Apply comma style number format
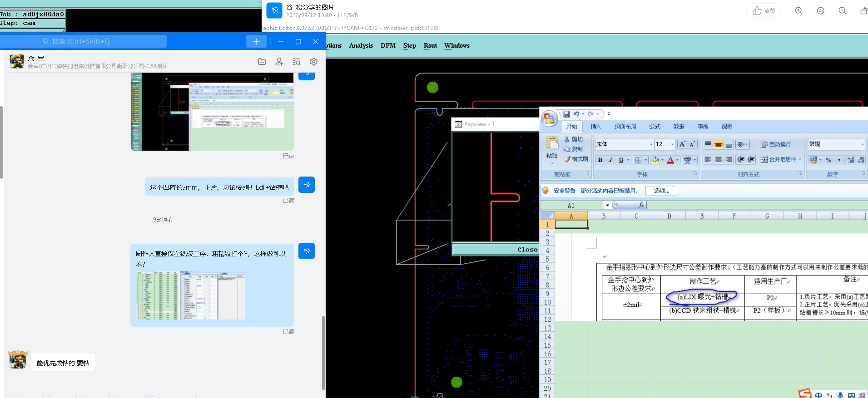This screenshot has height=398, width=868. [x=839, y=160]
